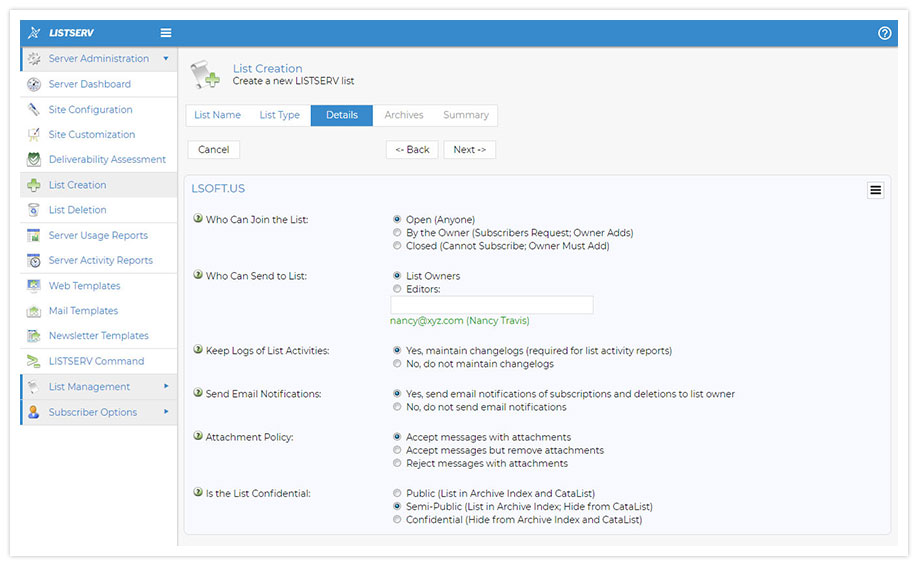The height and width of the screenshot is (566, 918).
Task: Click help icon beside Keep Logs of List Activities
Action: click(198, 349)
